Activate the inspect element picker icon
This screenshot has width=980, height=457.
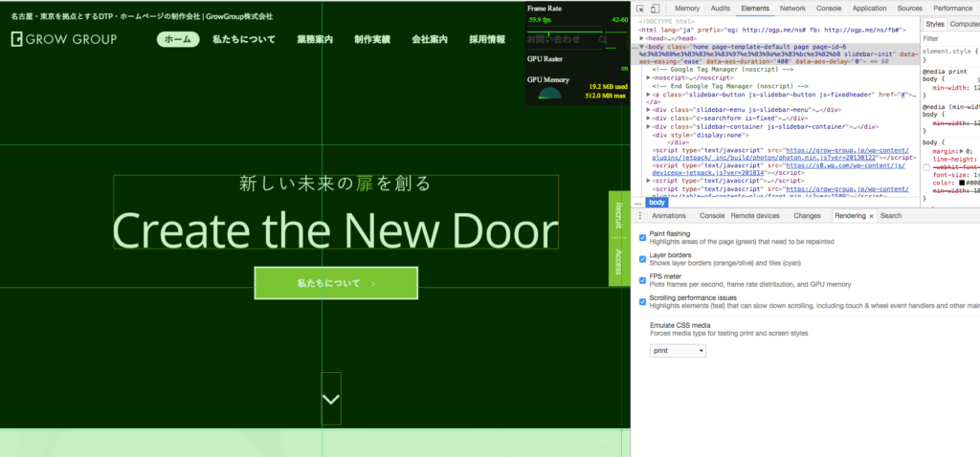(x=640, y=9)
